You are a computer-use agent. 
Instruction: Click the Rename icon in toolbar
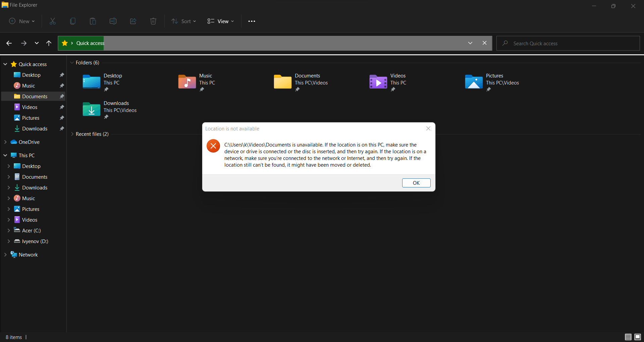click(x=113, y=21)
